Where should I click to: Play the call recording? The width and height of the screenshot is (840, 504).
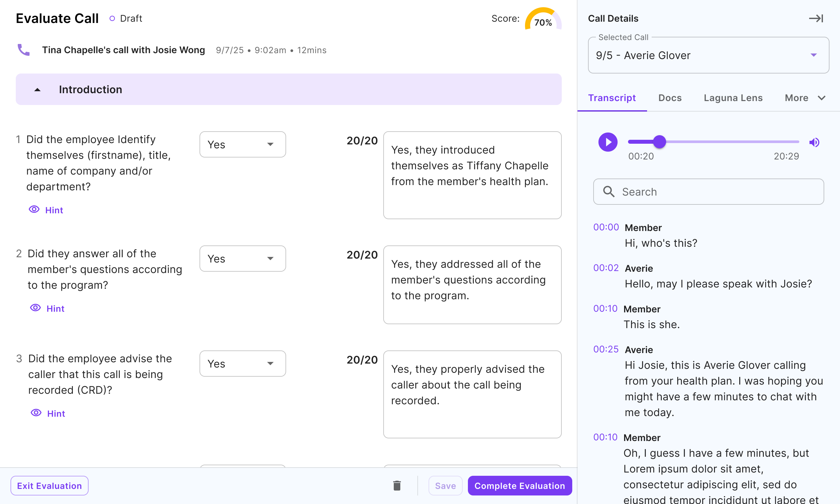[x=608, y=142]
